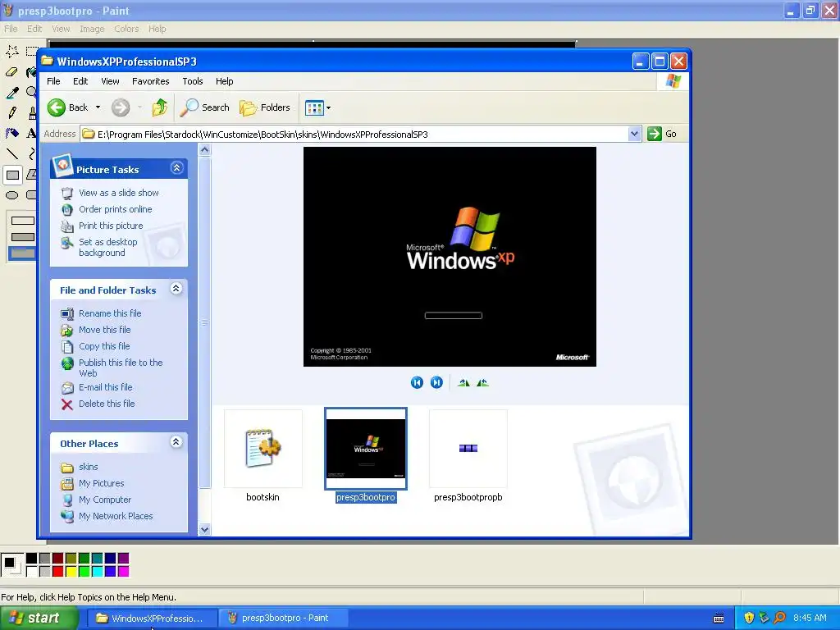Choose solid fill shape style

[22, 253]
